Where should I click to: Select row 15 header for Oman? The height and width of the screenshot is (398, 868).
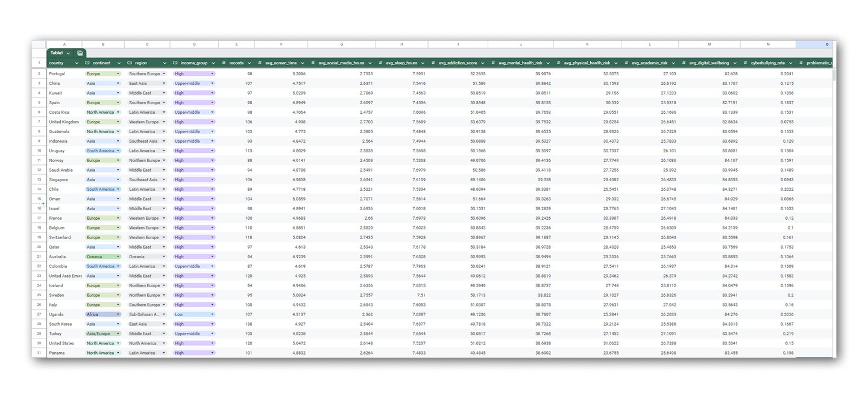click(39, 199)
